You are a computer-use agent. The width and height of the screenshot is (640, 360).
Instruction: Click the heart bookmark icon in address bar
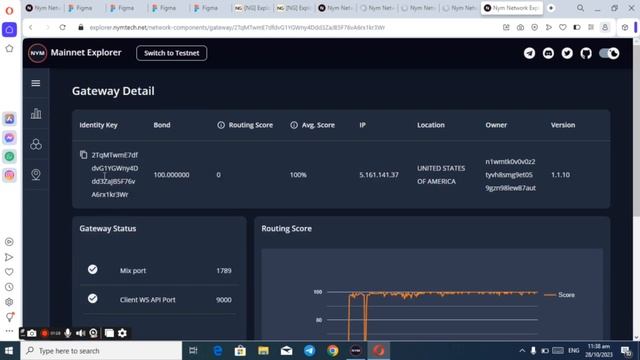[x=563, y=27]
